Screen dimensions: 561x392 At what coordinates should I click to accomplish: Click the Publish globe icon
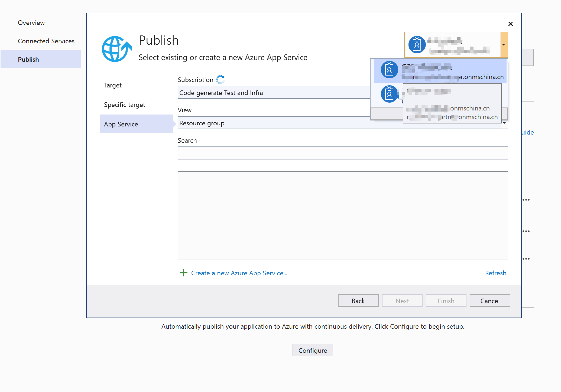[116, 49]
